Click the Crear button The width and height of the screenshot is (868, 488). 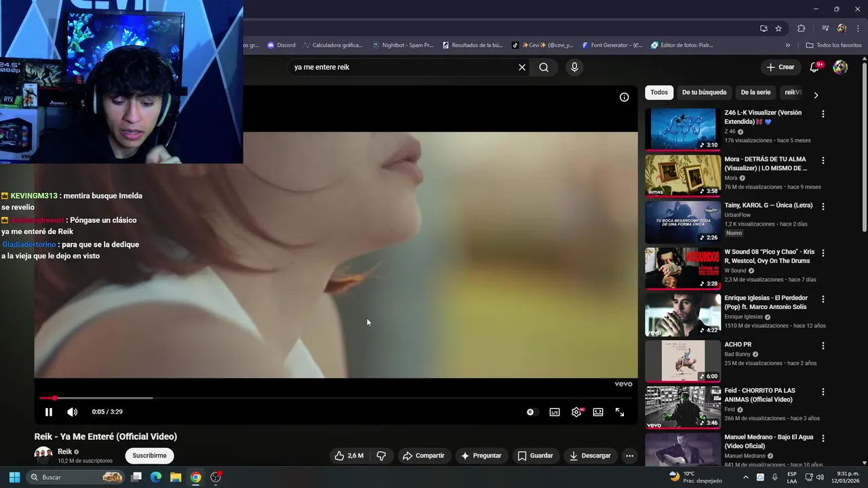tap(780, 67)
